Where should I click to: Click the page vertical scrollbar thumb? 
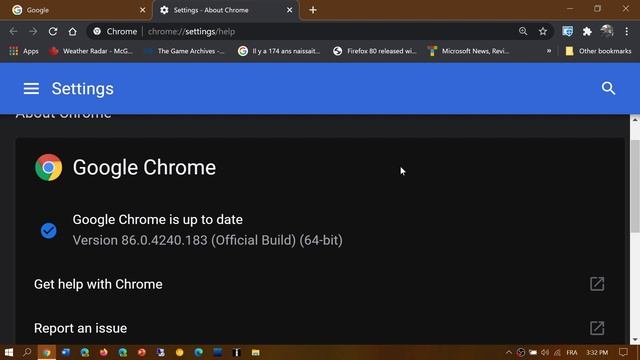click(635, 186)
